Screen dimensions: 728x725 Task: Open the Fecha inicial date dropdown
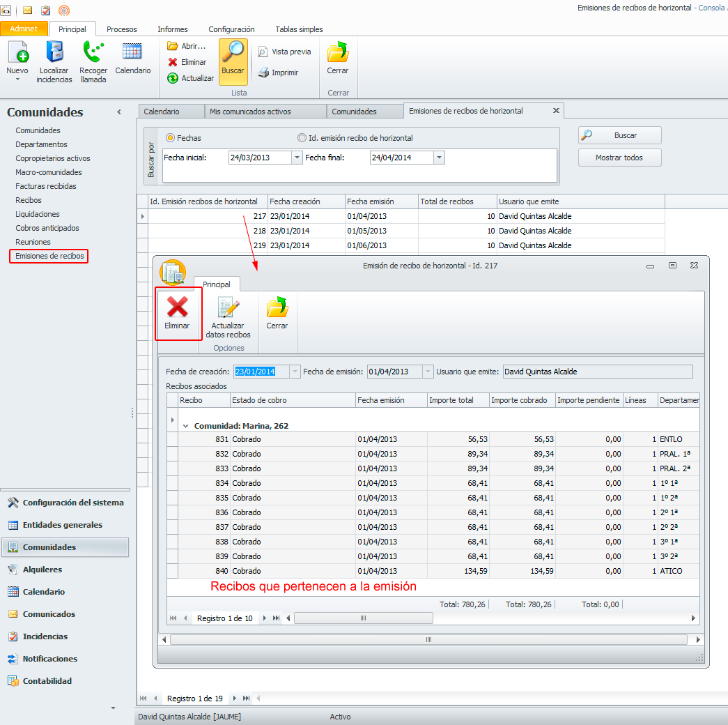click(297, 158)
